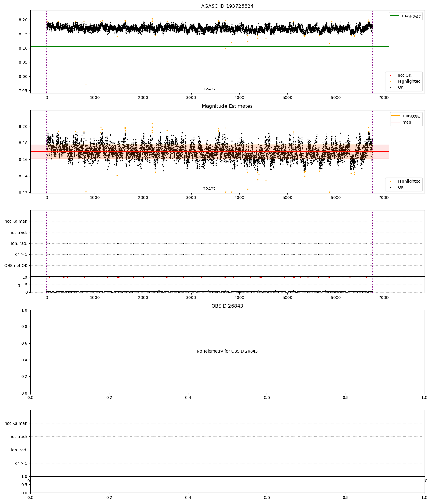
Task: Click the 'No Telemetry for OBSID 26843' message
Action: [227, 351]
